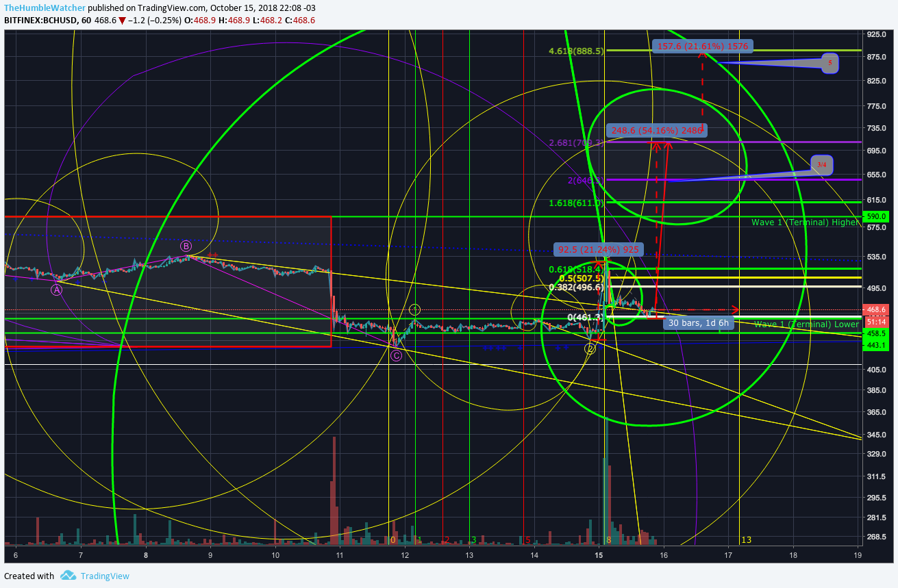The image size is (898, 588).
Task: Select the circled B wave marker
Action: pos(186,246)
